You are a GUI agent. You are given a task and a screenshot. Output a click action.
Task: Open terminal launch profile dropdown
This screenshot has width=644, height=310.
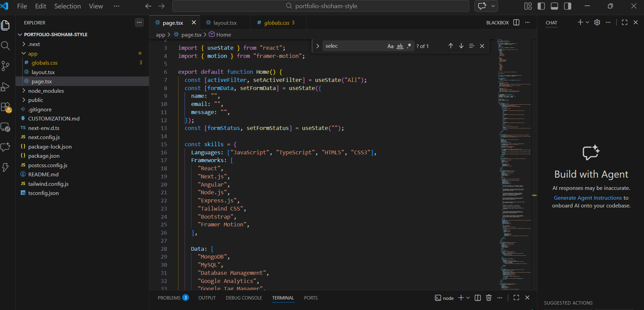468,298
